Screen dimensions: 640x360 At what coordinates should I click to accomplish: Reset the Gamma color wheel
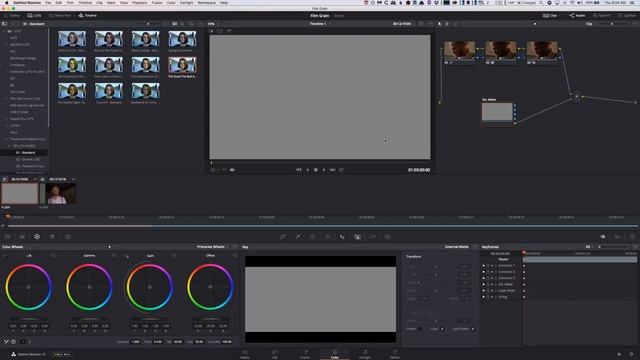click(x=114, y=256)
